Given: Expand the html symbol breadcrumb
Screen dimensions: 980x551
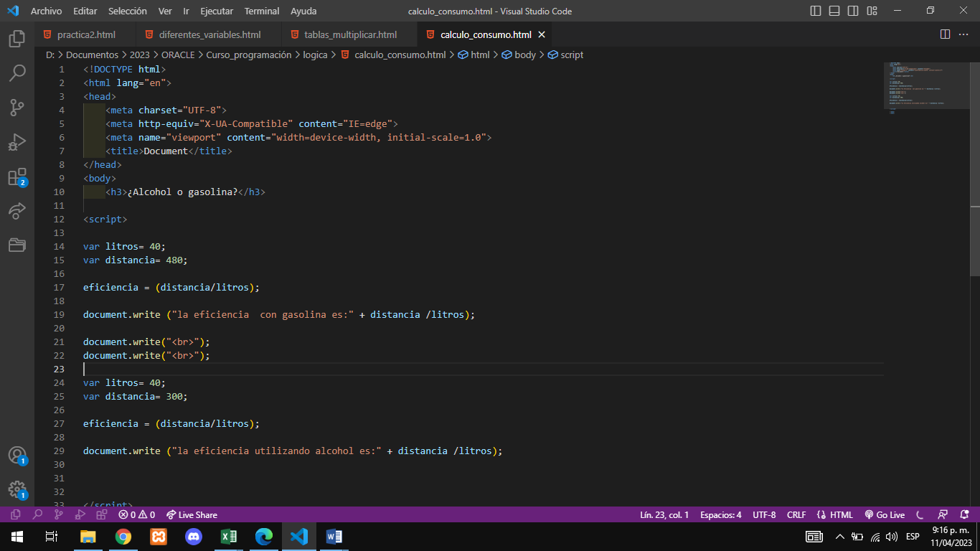Looking at the screenshot, I should pos(473,55).
